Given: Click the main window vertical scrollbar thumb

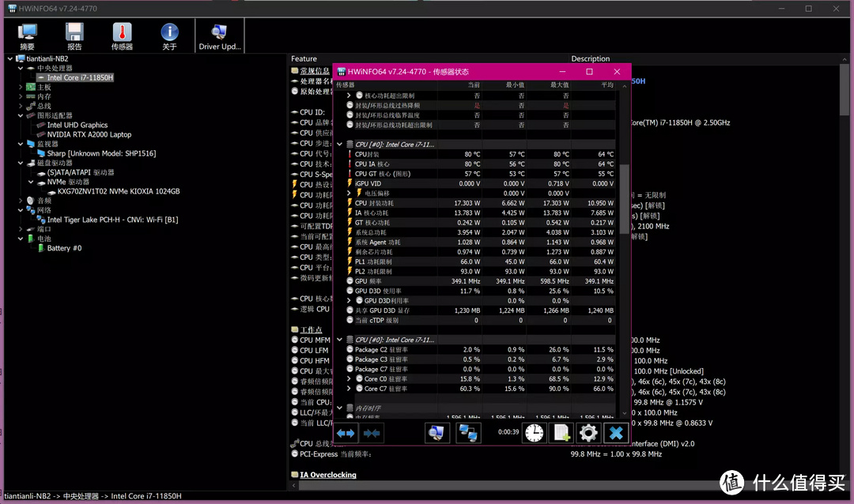Looking at the screenshot, I should 845,88.
